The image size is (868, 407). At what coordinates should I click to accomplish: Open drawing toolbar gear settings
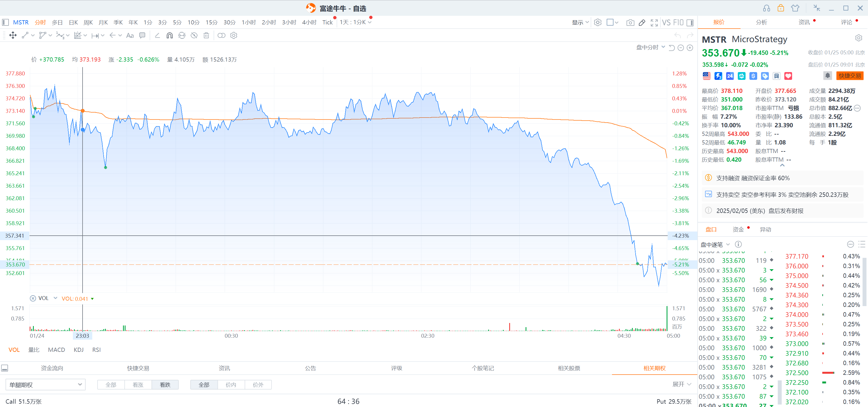[234, 35]
